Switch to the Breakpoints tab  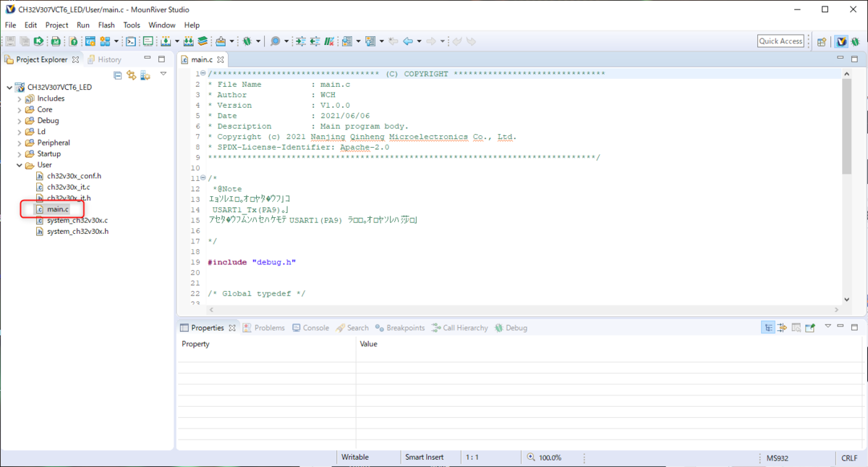400,328
